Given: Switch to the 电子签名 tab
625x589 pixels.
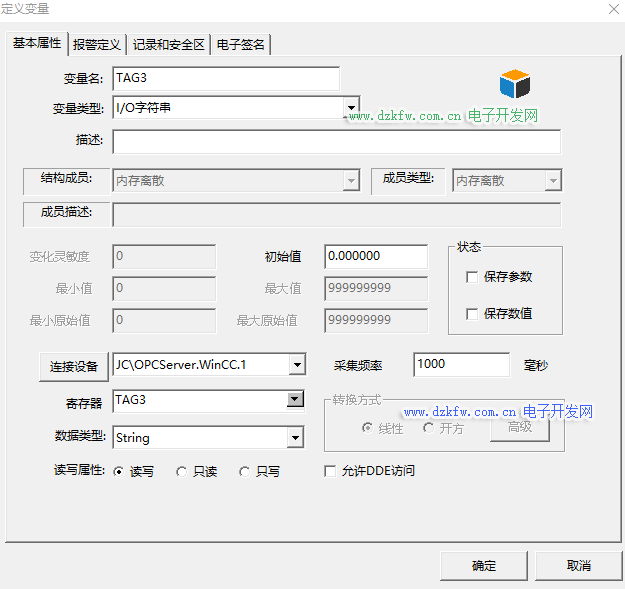Looking at the screenshot, I should 241,45.
